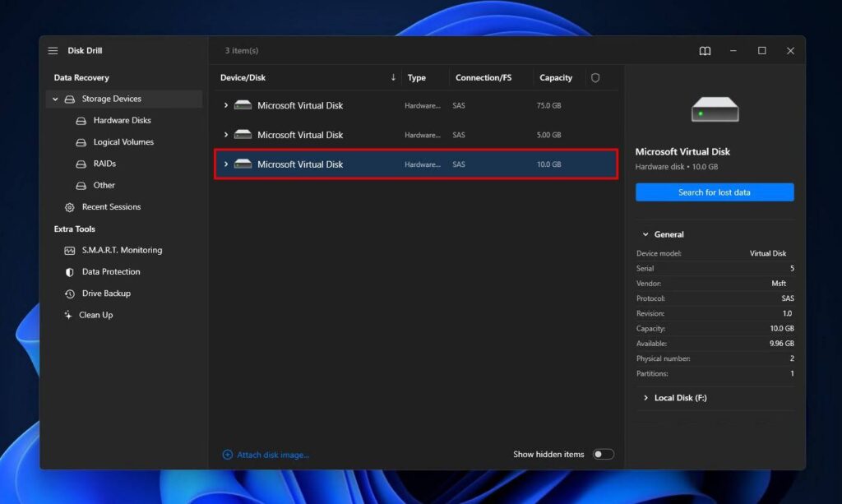Click the shield icon in the column header

(594, 77)
